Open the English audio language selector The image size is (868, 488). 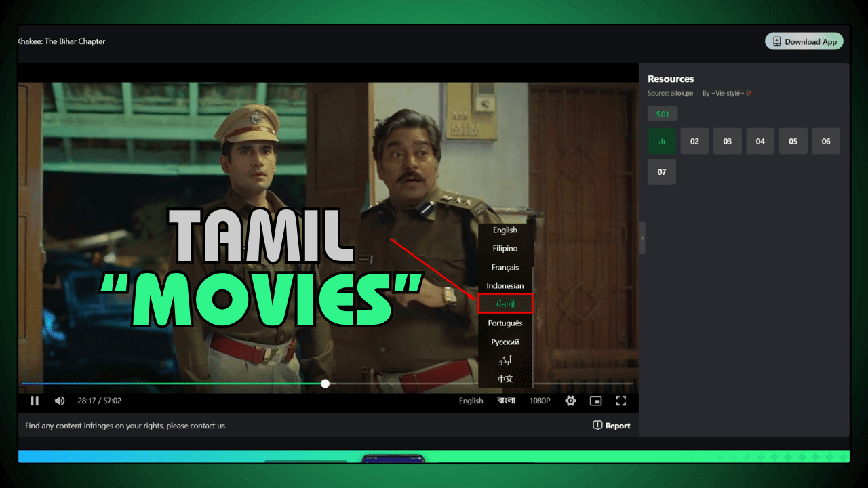click(x=471, y=401)
